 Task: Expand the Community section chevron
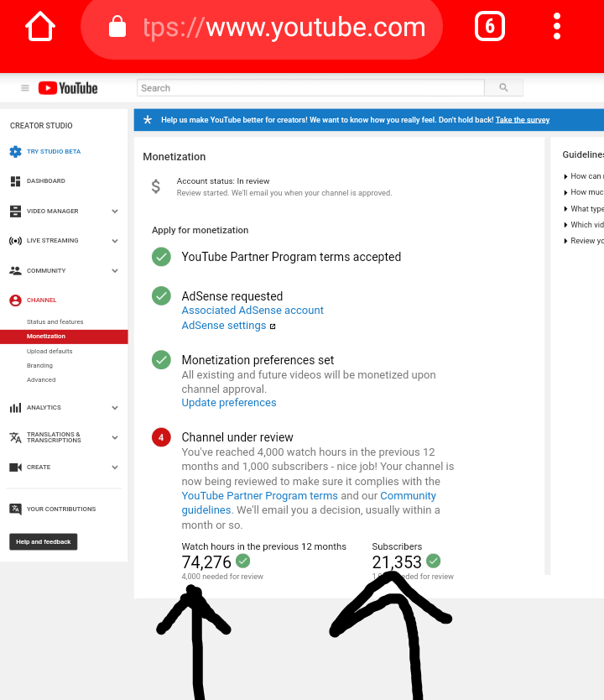click(115, 271)
